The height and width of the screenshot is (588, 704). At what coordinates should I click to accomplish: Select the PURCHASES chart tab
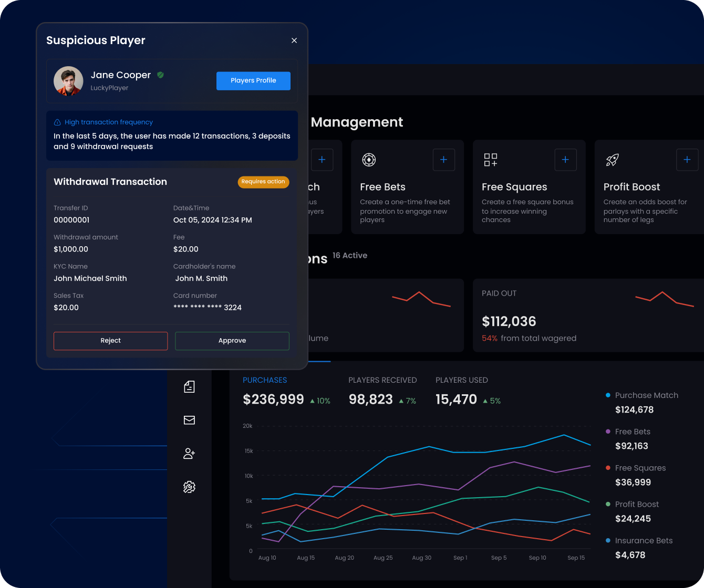pos(265,380)
